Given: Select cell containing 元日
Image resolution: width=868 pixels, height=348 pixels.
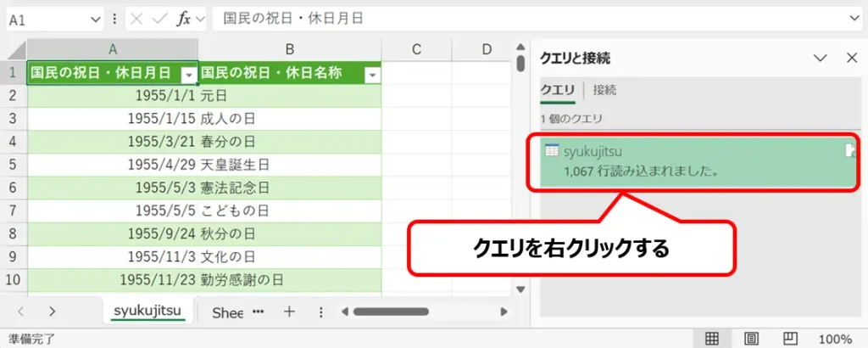Looking at the screenshot, I should (290, 96).
